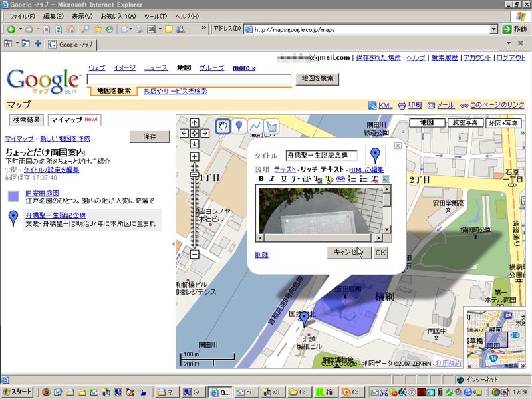Select the line drawing tool

[x=255, y=126]
